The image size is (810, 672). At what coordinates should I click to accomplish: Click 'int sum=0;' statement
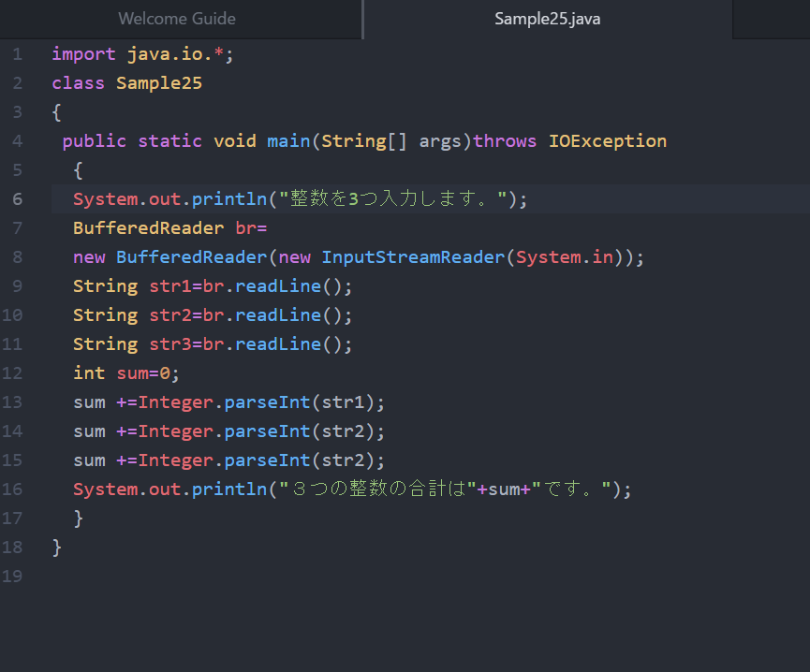[x=126, y=373]
